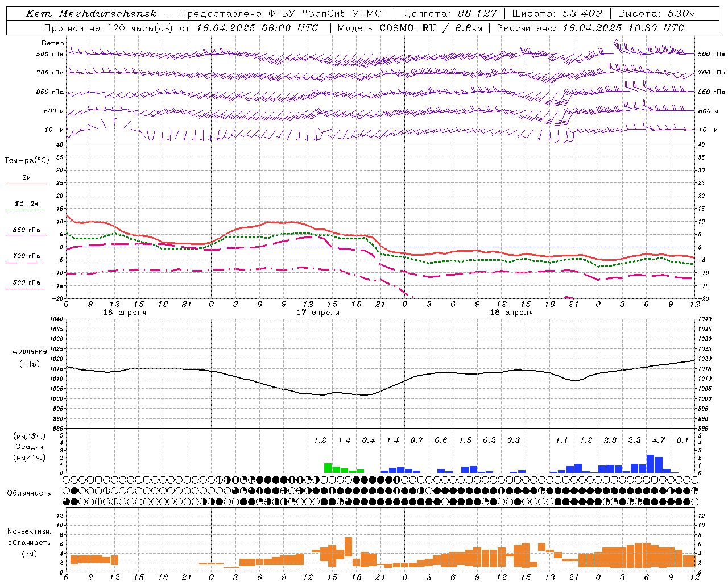Viewport: 728px width, 582px height.
Task: Click the (мм/1ч.) precipitation unit label
Action: [x=30, y=458]
